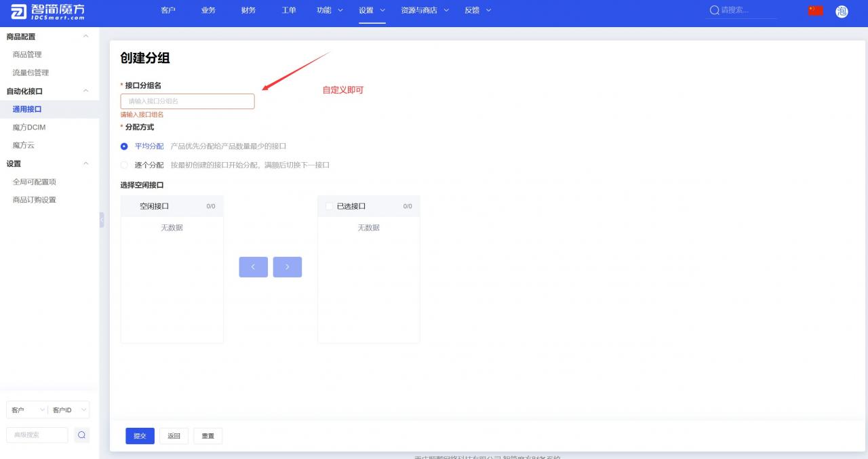
Task: Collapse the sidebar with the edge handle
Action: [x=102, y=220]
